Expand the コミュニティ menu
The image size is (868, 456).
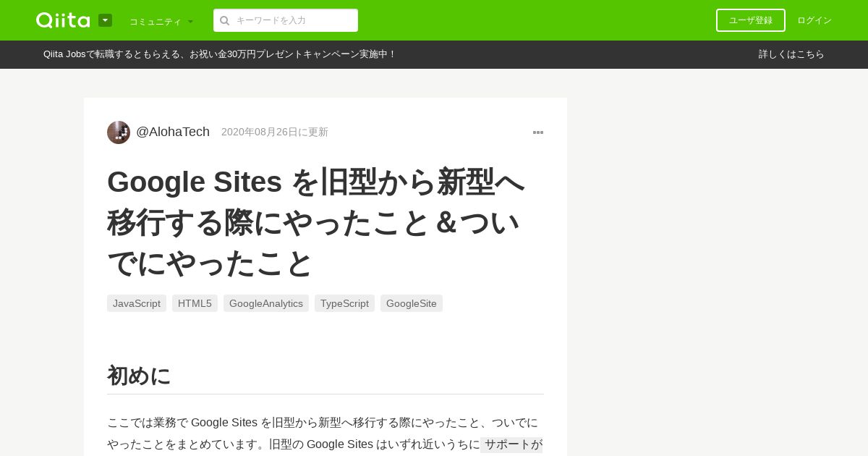coord(161,21)
